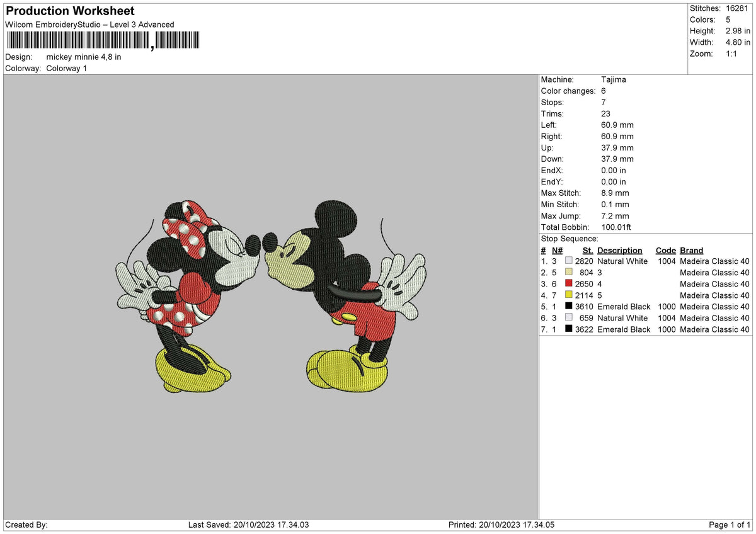
Task: Click the design name 'mickey minnie 4,8 in'
Action: tap(84, 57)
